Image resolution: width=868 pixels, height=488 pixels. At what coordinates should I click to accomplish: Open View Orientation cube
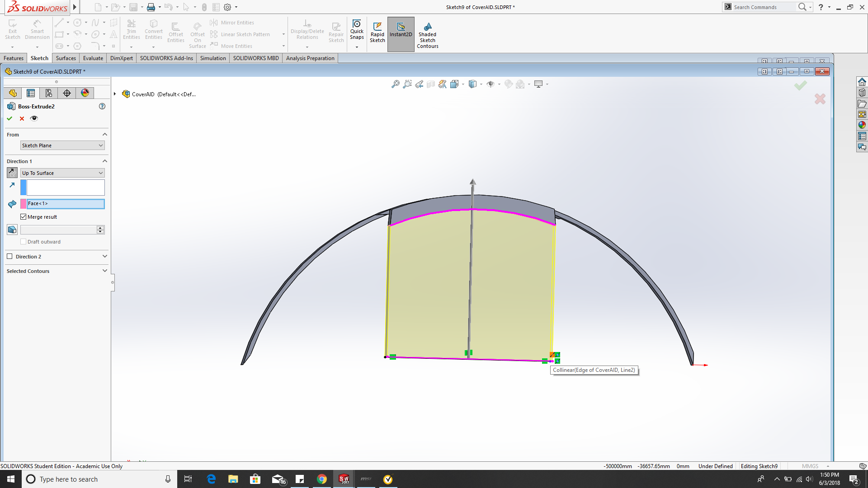(x=454, y=84)
